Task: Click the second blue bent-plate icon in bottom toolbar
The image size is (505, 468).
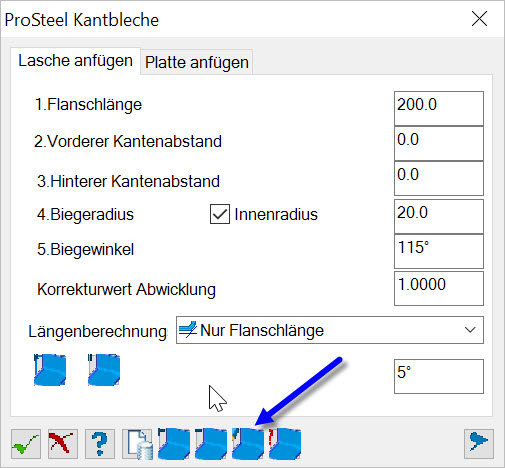Action: (211, 444)
